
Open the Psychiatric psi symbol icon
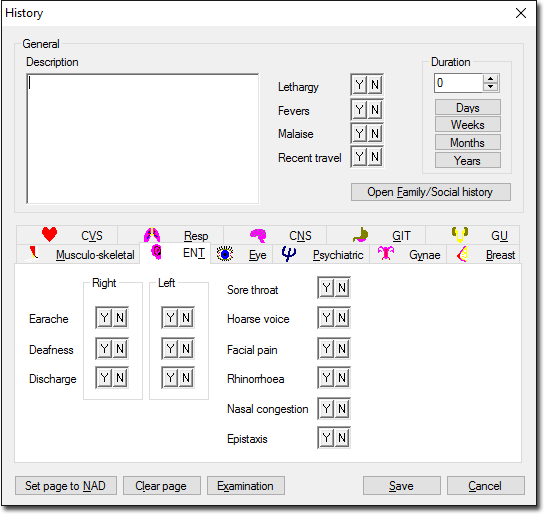coord(289,254)
